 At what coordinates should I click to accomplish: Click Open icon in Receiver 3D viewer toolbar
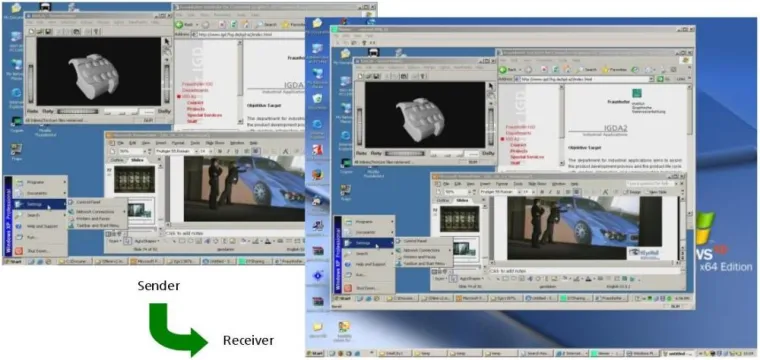pyautogui.click(x=369, y=76)
